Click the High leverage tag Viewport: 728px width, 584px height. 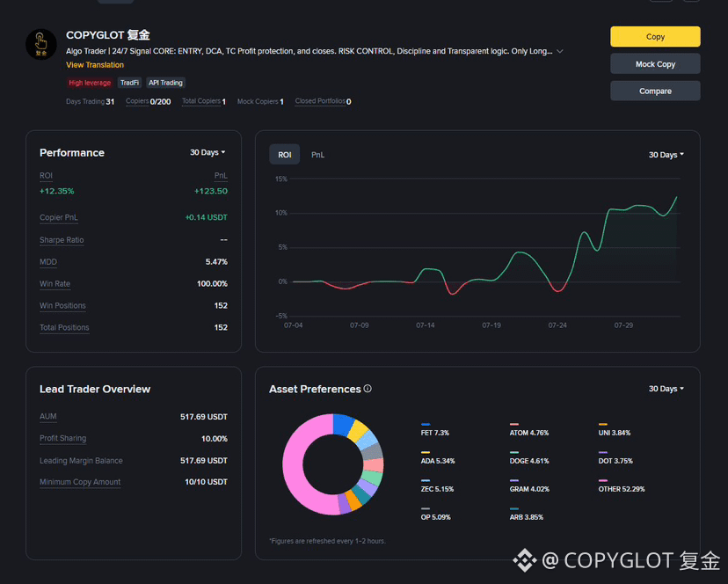pyautogui.click(x=90, y=83)
